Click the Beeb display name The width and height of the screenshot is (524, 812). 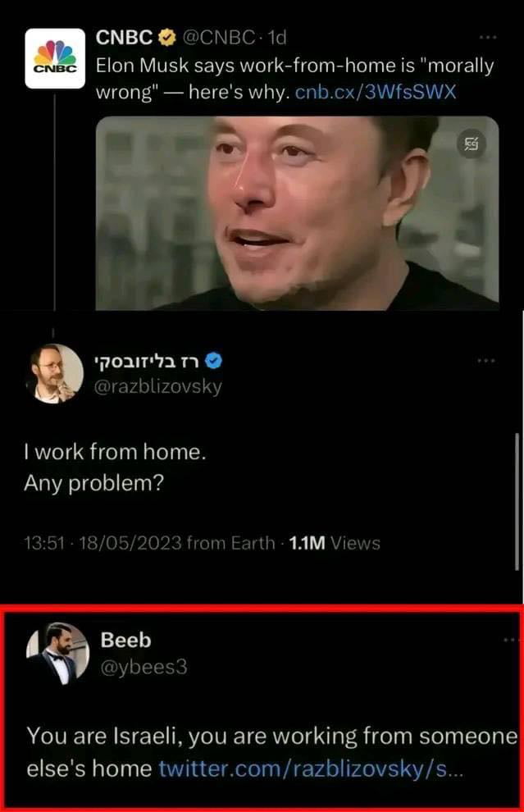(125, 640)
